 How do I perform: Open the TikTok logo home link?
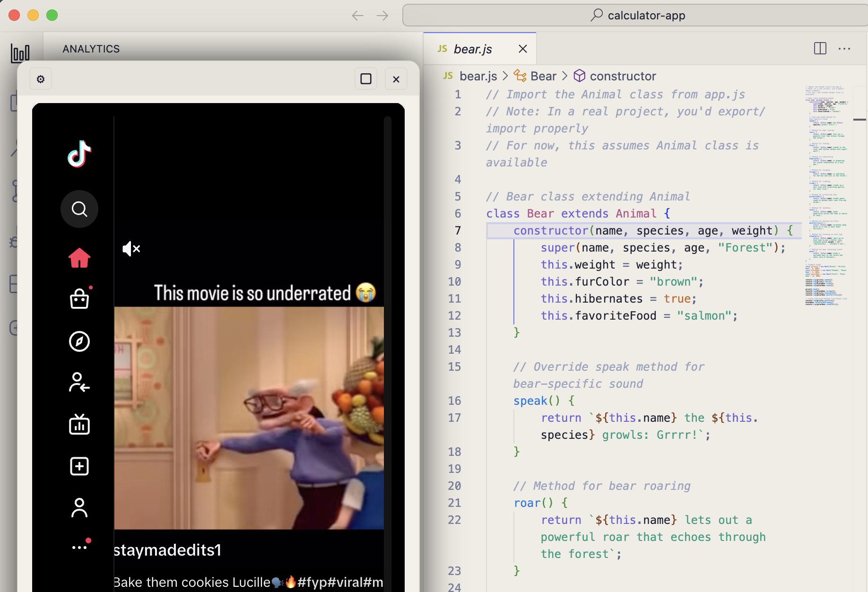pos(79,154)
